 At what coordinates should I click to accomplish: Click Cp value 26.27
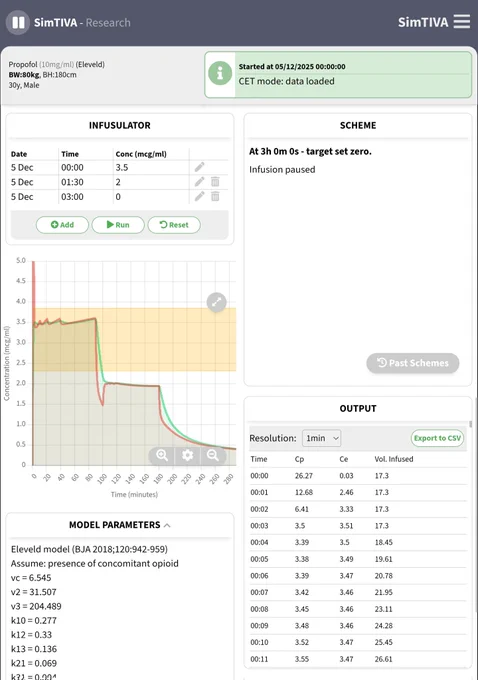pyautogui.click(x=304, y=476)
